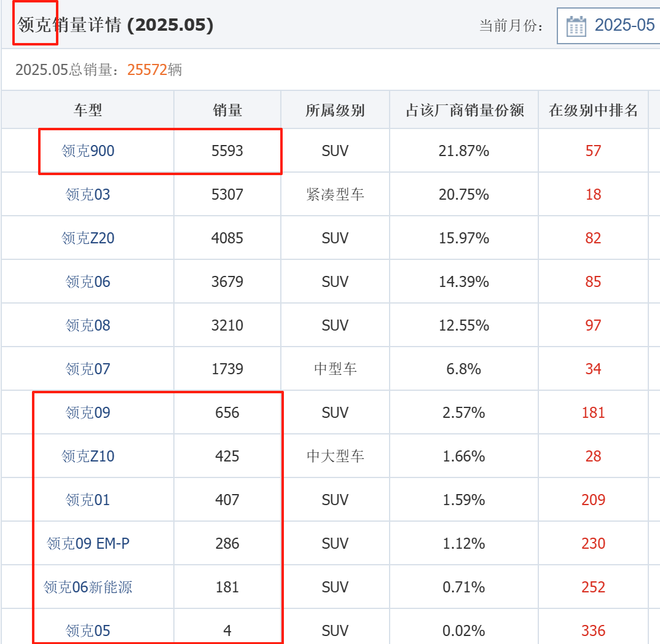660x644 pixels.
Task: Click the ranking number 82
Action: (593, 238)
